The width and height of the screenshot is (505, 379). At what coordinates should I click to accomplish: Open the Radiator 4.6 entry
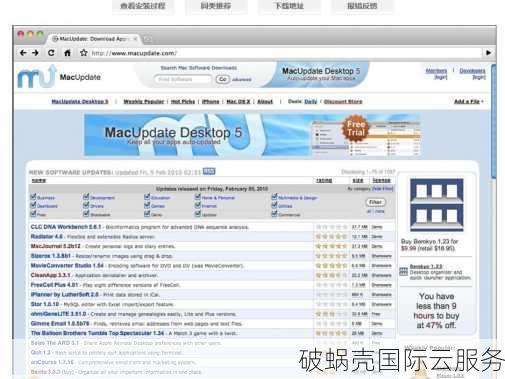47,236
